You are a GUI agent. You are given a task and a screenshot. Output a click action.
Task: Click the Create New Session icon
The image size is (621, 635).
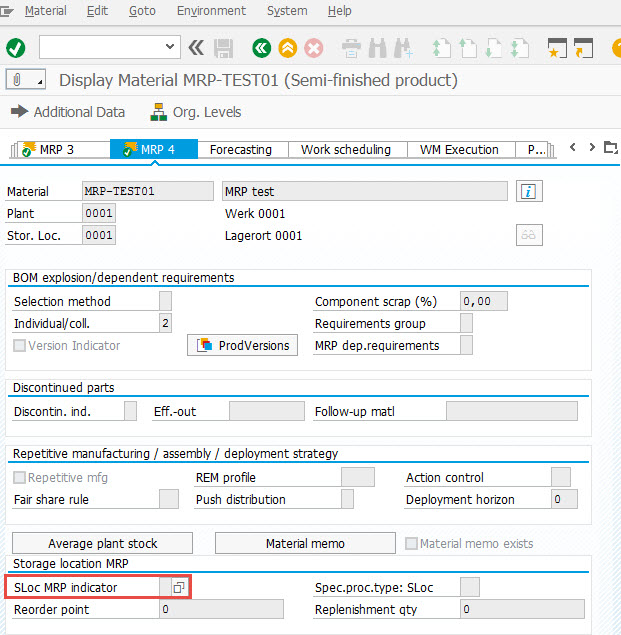coord(557,48)
